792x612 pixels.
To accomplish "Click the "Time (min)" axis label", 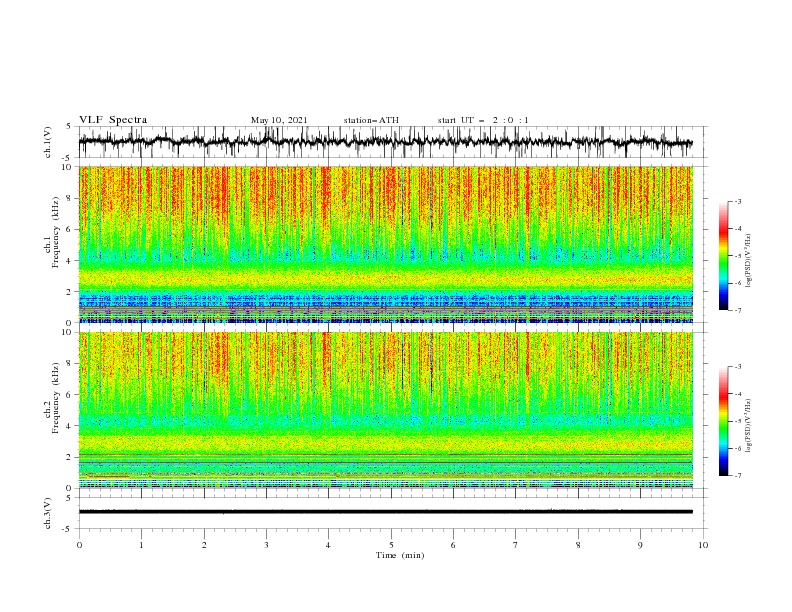I will pyautogui.click(x=400, y=555).
